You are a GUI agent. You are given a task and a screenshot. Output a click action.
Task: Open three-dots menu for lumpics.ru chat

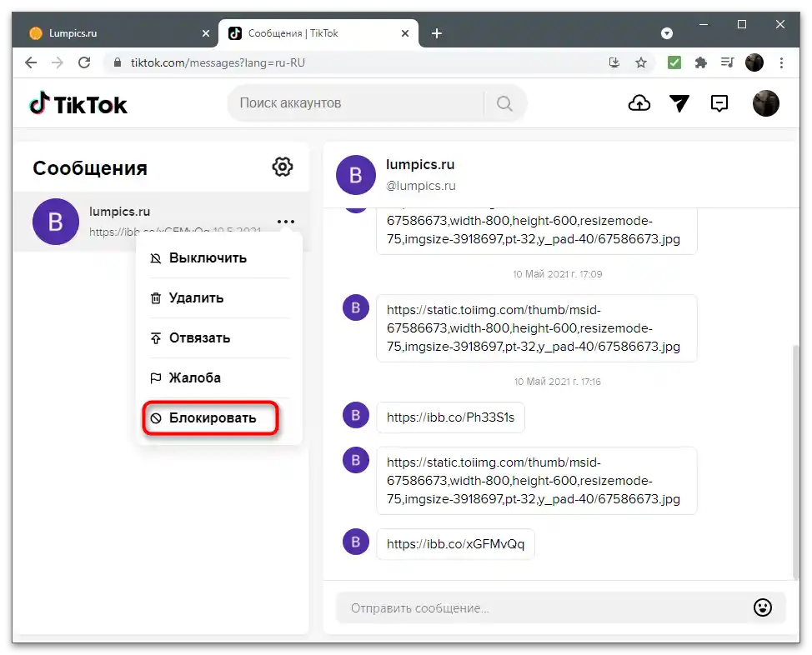tap(285, 222)
